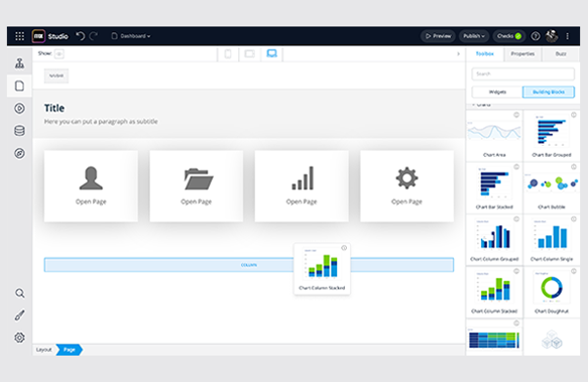This screenshot has height=382, width=588.
Task: Select the Chart Bubble building block
Action: pyautogui.click(x=552, y=187)
